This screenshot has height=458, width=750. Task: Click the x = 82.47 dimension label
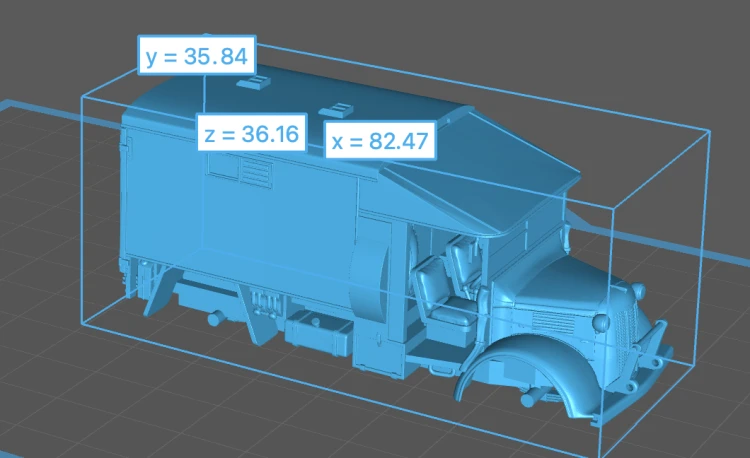(380, 140)
